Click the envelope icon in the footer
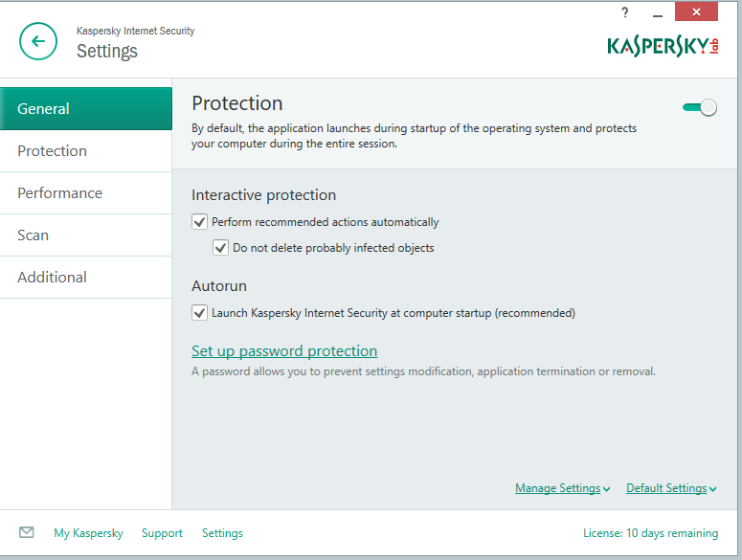The height and width of the screenshot is (560, 742). 27,532
